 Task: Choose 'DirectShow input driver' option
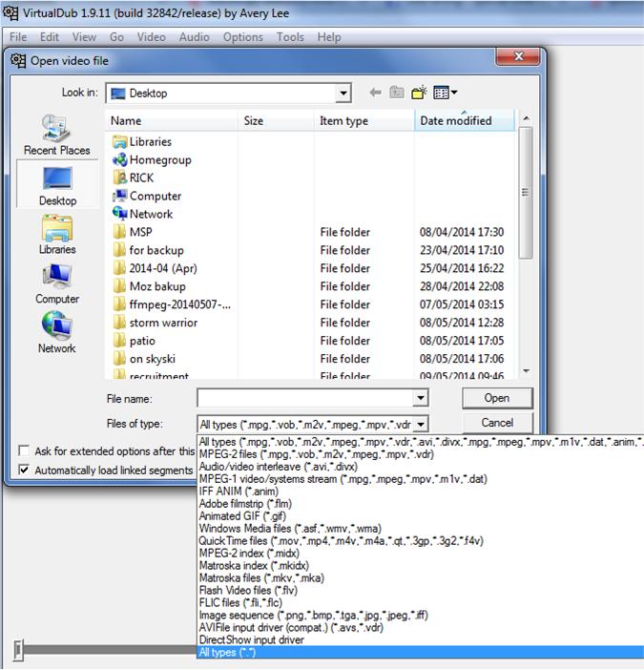click(252, 640)
